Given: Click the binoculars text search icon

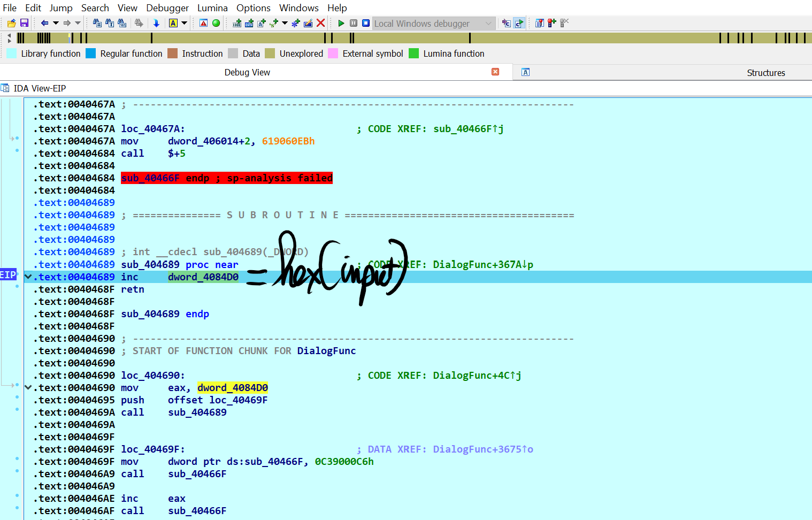Looking at the screenshot, I should 110,23.
